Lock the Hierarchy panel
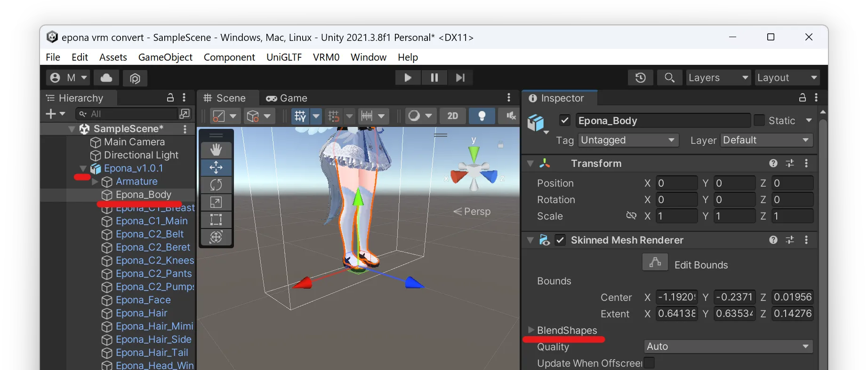 click(x=170, y=98)
